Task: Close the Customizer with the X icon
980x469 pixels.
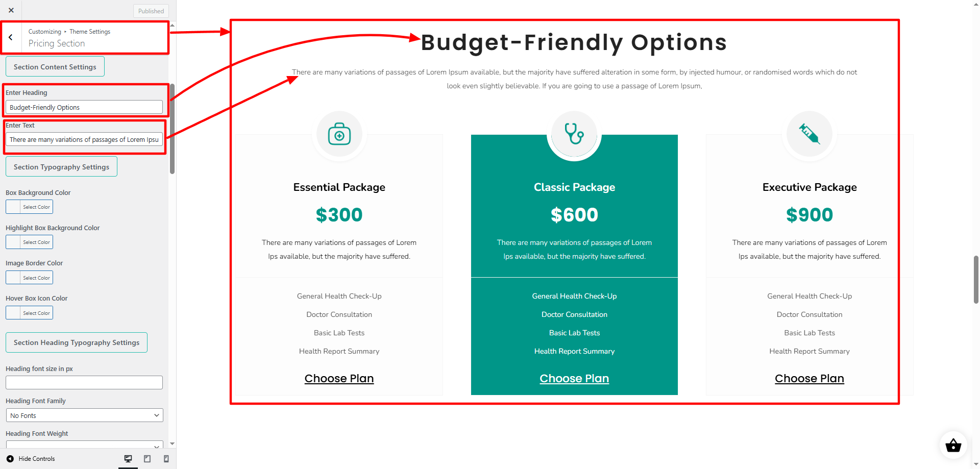Action: pos(11,10)
